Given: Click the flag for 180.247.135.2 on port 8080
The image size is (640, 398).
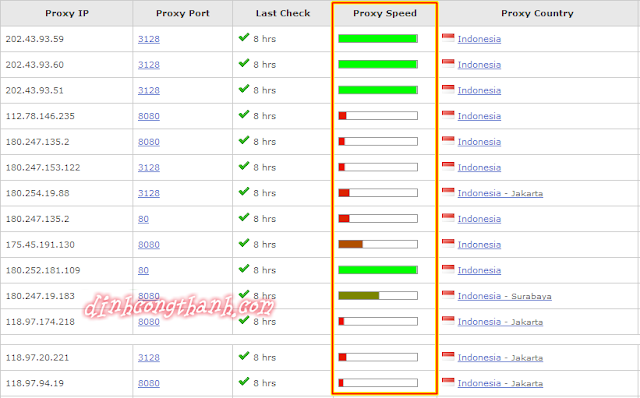Looking at the screenshot, I should 448,140.
